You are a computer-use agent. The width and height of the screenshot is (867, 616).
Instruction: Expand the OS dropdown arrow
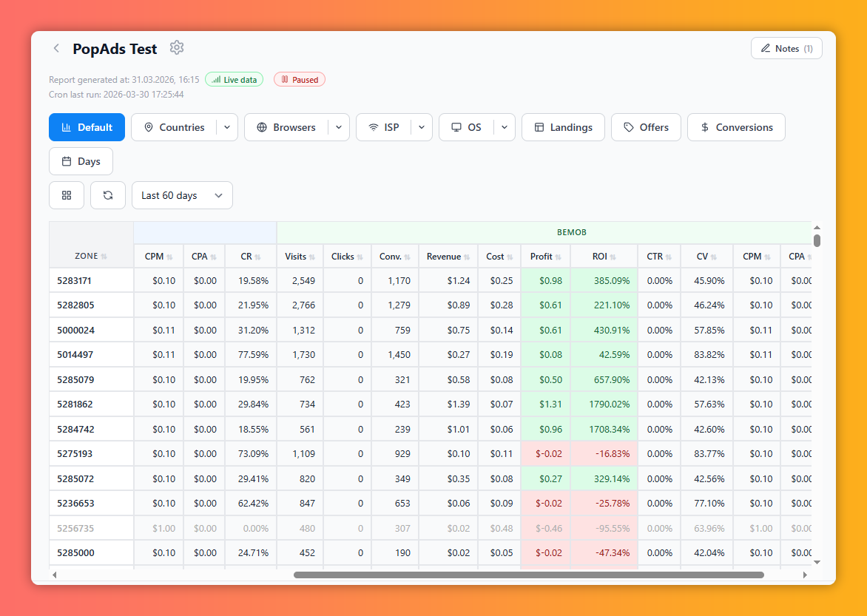505,127
